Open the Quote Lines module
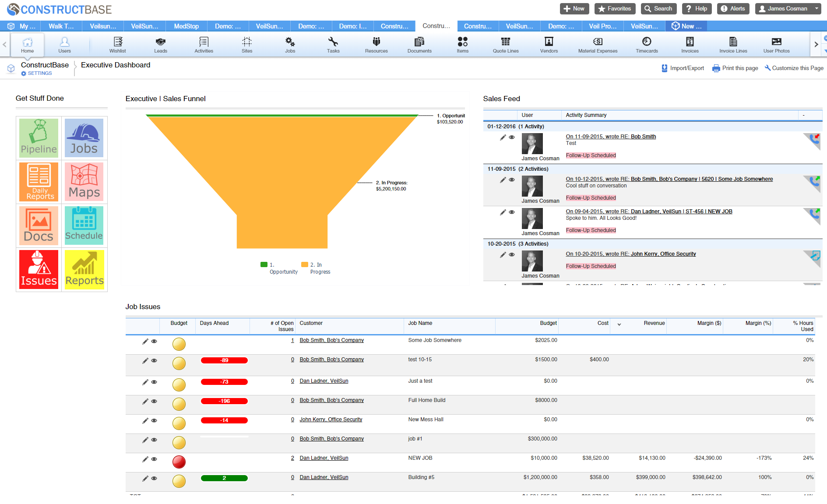Image resolution: width=827 pixels, height=504 pixels. click(505, 44)
